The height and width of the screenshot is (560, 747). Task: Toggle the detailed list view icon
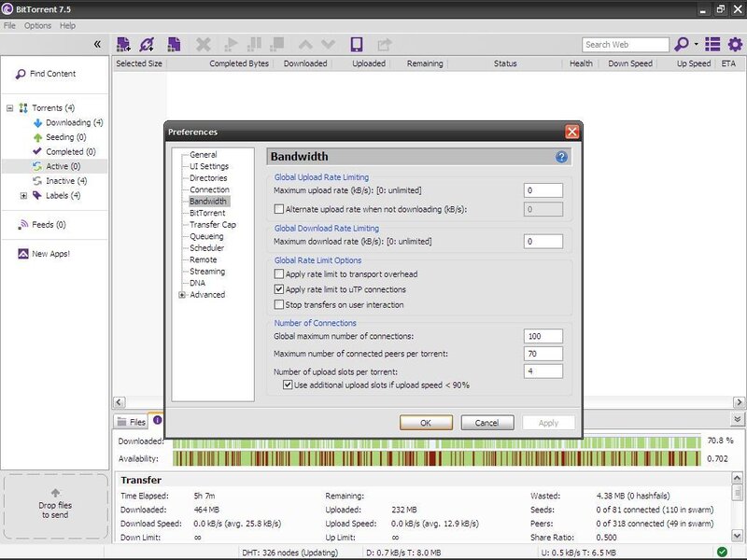[x=712, y=44]
